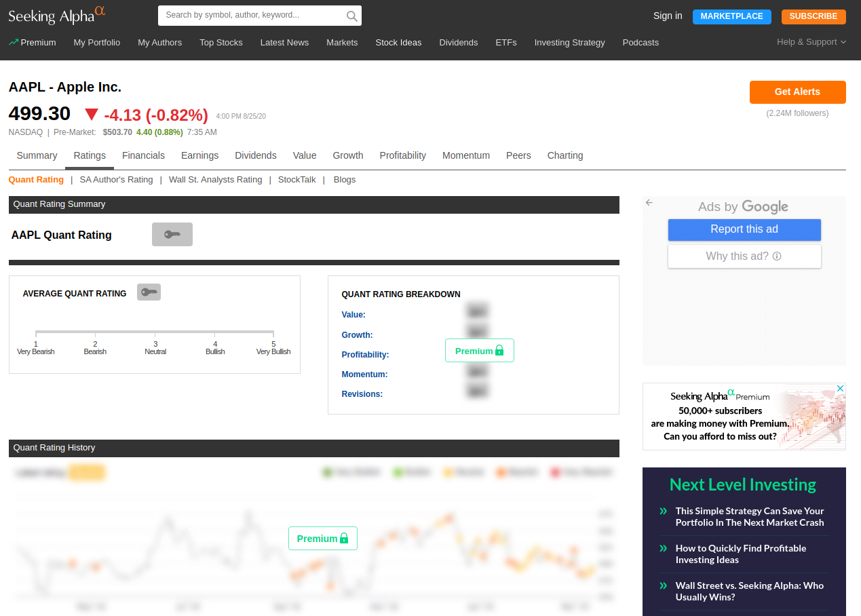Open the Seeking Alpha logo homepage

point(57,15)
